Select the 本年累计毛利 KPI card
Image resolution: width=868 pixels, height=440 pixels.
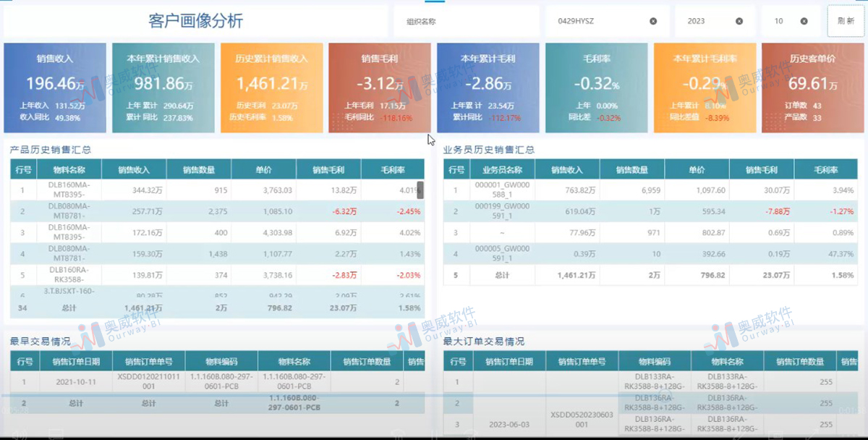point(488,88)
